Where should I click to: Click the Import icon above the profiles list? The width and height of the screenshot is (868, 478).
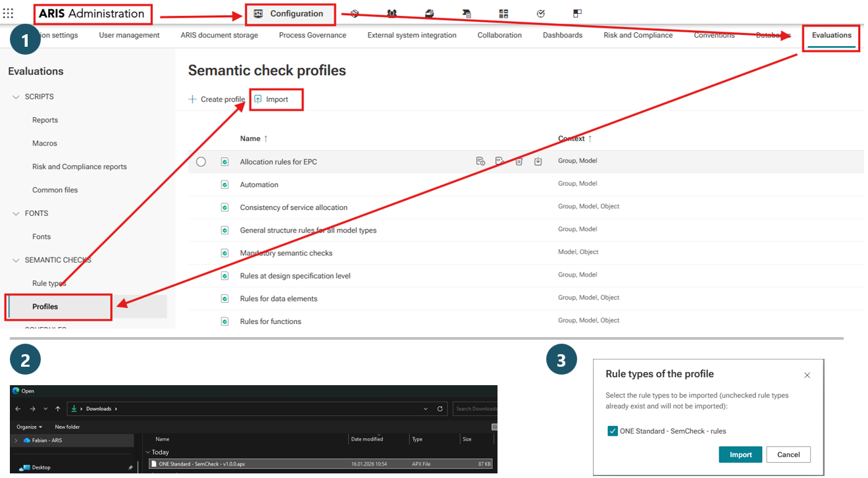click(258, 99)
